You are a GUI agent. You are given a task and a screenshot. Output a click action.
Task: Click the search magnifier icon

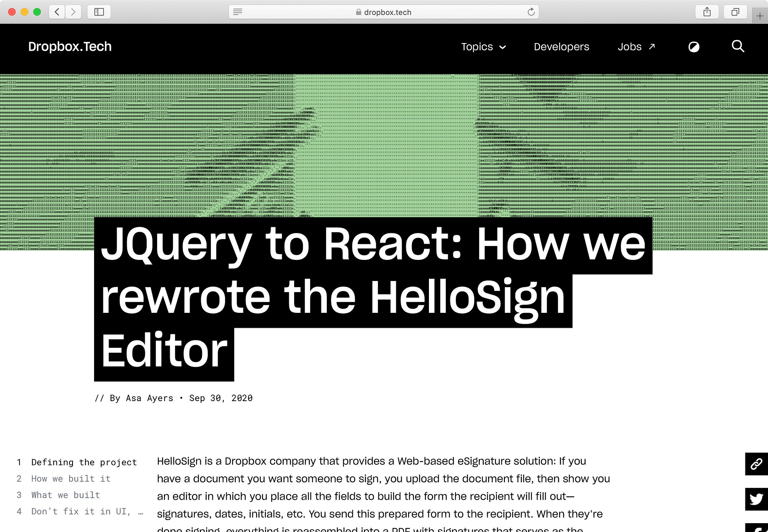(x=738, y=46)
